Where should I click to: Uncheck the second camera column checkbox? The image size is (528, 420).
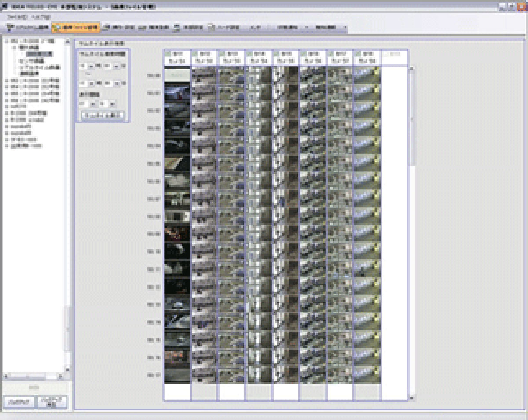[195, 54]
